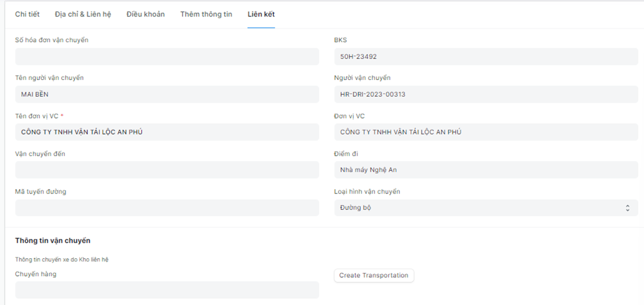Go to the Điều khoản tab
The width and height of the screenshot is (644, 305).
[x=146, y=14]
